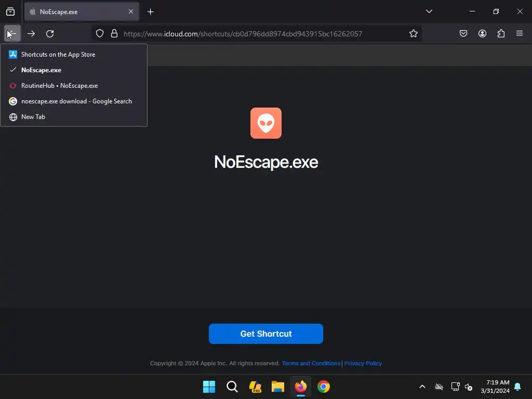Open the clock showing 7:19 AM
This screenshot has height=399, width=532.
(495, 387)
